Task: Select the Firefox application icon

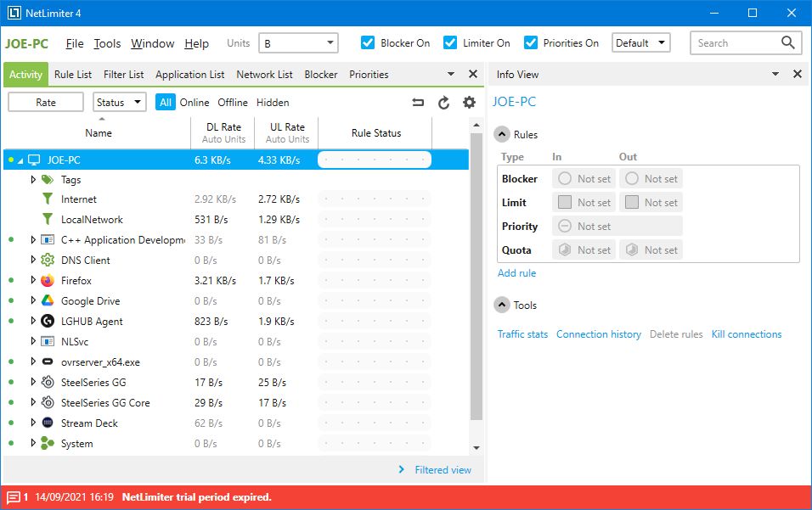Action: click(48, 280)
